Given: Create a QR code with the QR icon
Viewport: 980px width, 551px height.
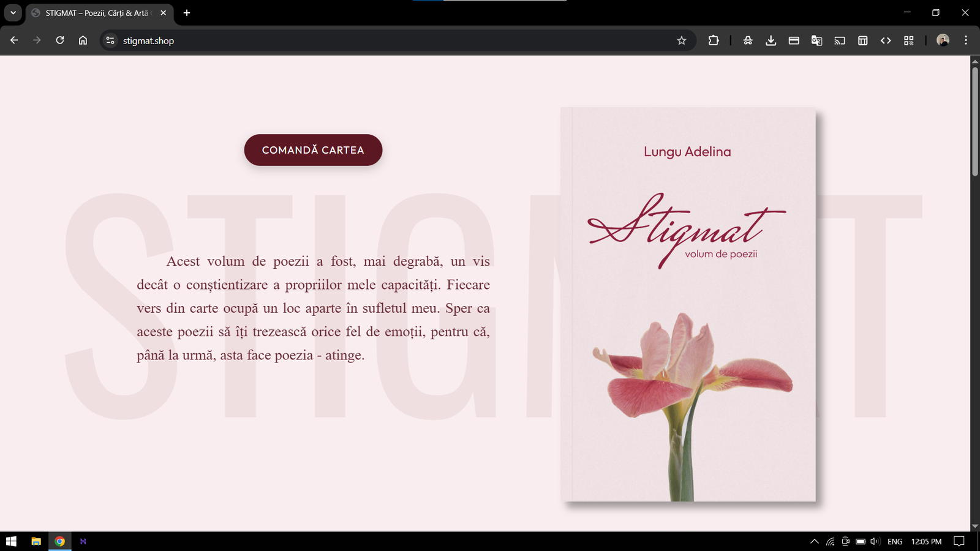Looking at the screenshot, I should 909,40.
